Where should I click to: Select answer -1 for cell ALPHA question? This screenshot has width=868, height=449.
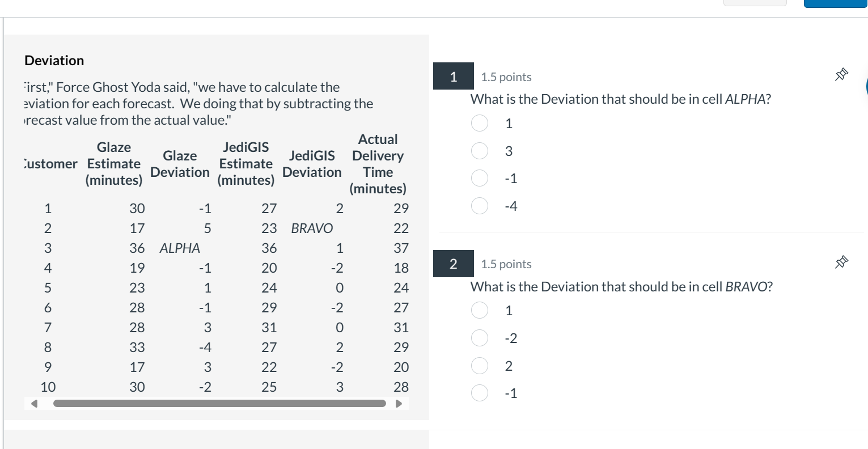click(480, 178)
